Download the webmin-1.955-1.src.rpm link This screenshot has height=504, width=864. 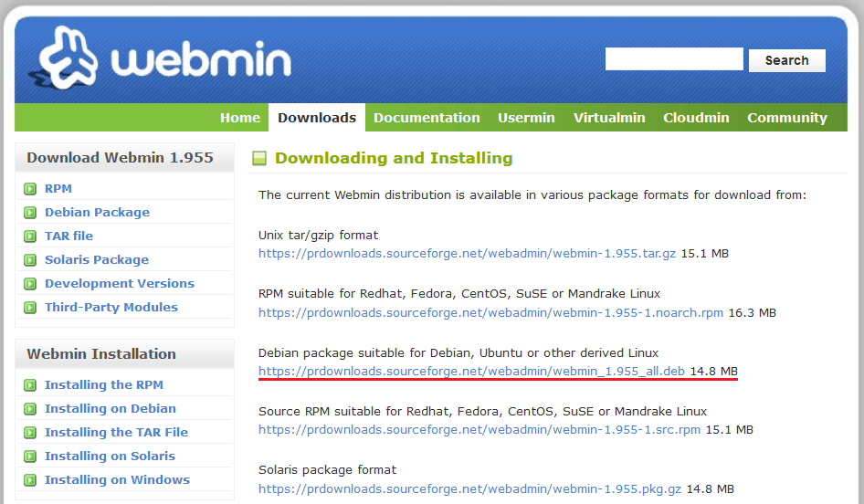479,430
